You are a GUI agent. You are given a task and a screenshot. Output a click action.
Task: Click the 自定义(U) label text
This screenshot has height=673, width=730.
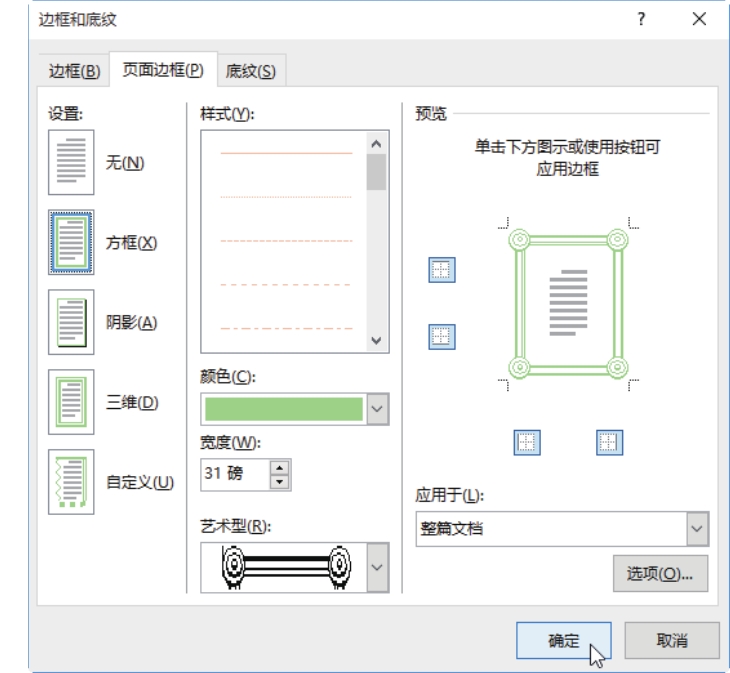point(140,483)
